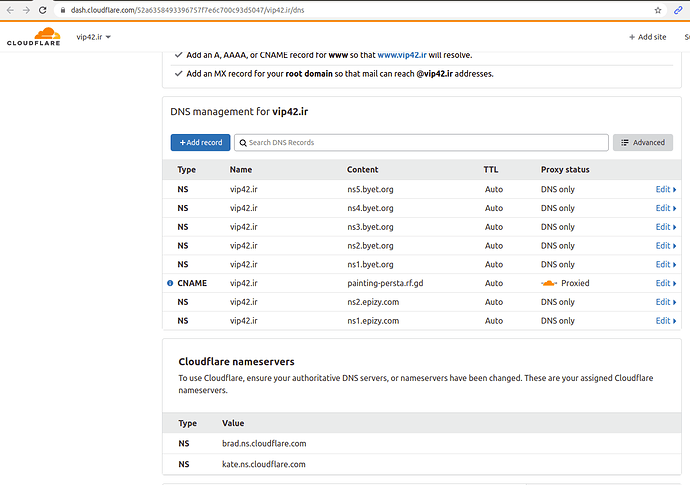
Task: Select ns2.epizy.com content cell
Action: pyautogui.click(x=373, y=302)
